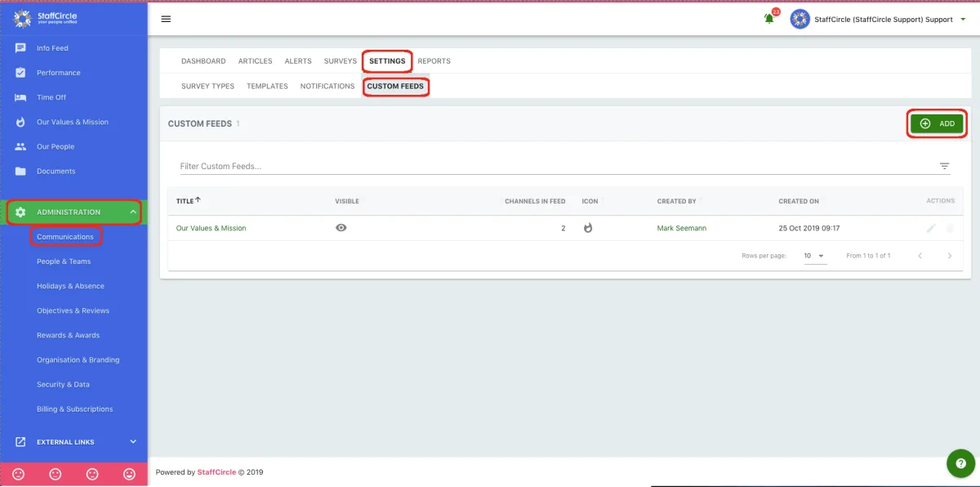Switch to the Reports tab
This screenshot has width=980, height=487.
pyautogui.click(x=434, y=61)
